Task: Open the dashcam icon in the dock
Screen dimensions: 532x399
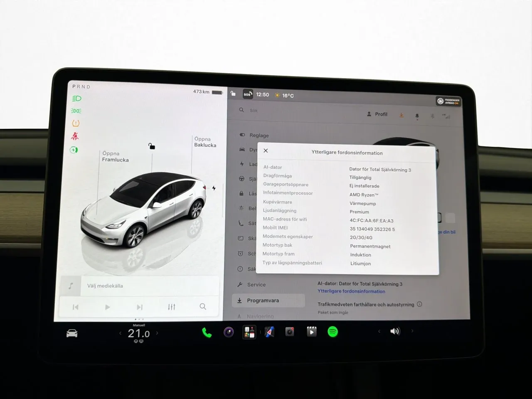Action: point(290,332)
